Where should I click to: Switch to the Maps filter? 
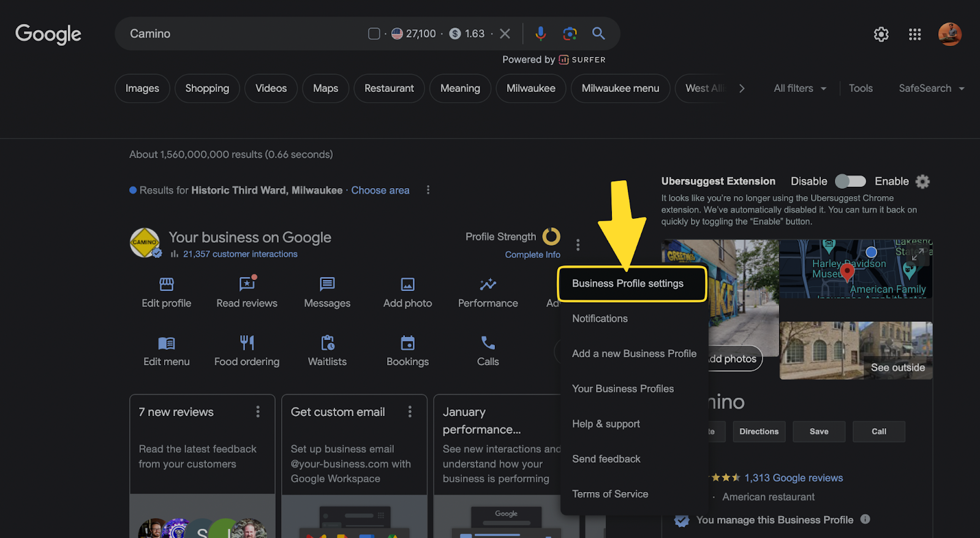(x=325, y=88)
